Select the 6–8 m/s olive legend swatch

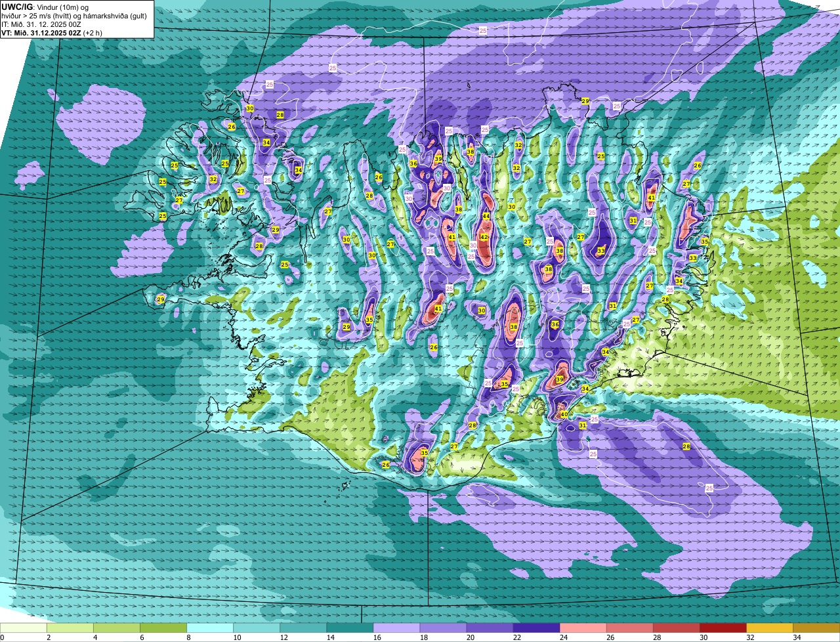(x=163, y=628)
